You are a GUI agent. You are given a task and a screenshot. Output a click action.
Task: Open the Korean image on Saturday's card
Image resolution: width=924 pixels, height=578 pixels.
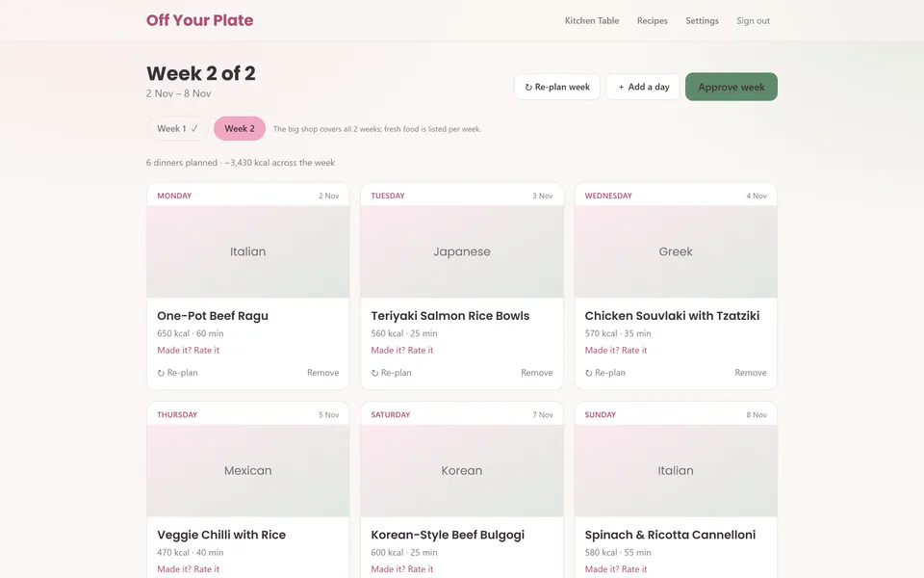[x=462, y=471]
